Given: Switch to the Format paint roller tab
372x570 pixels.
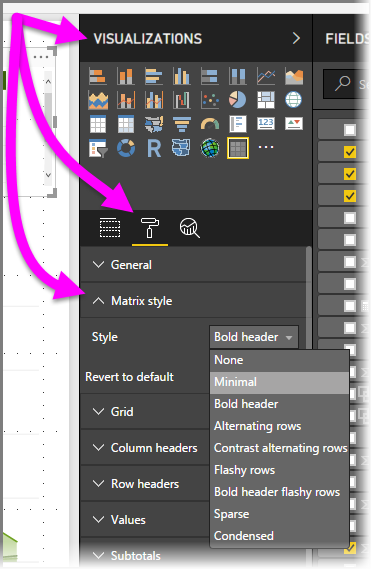Looking at the screenshot, I should click(x=150, y=228).
